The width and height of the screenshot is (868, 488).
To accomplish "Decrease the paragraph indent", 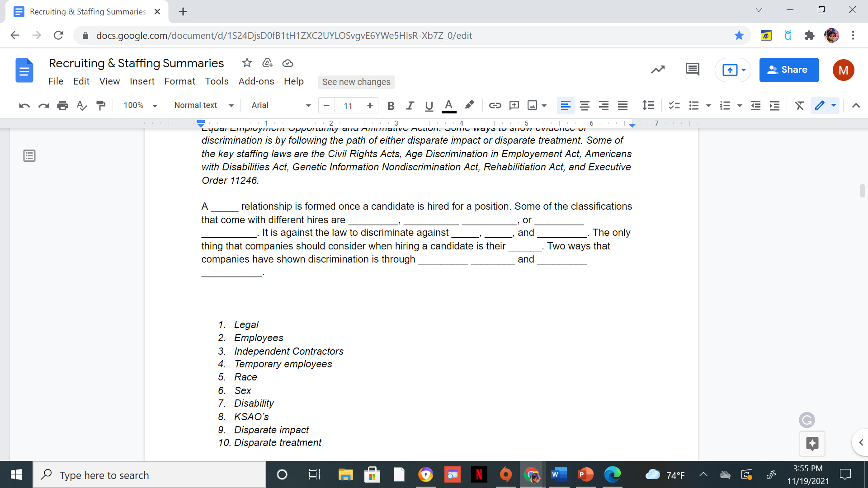I will [755, 105].
